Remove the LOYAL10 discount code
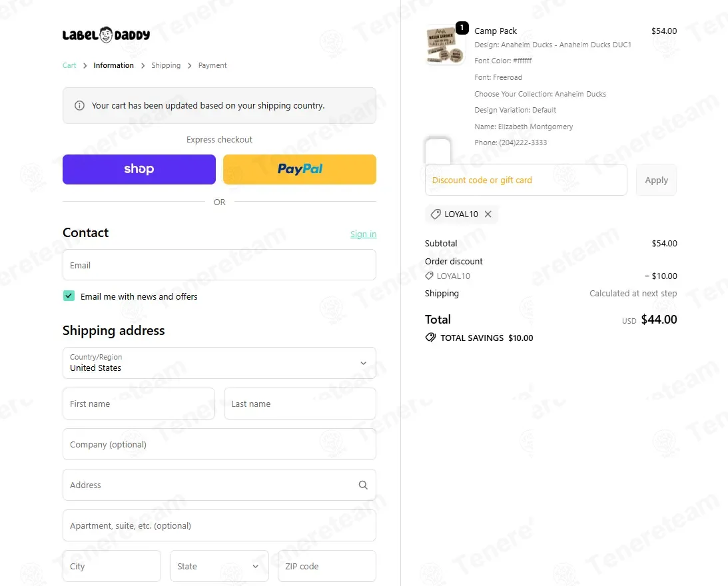 click(x=488, y=214)
